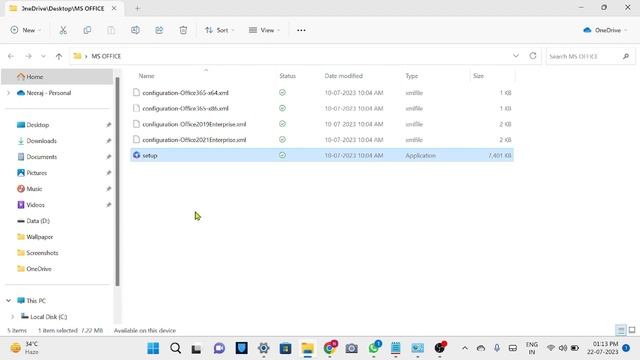This screenshot has width=640, height=360.
Task: Sort by Status column header
Action: tap(287, 76)
